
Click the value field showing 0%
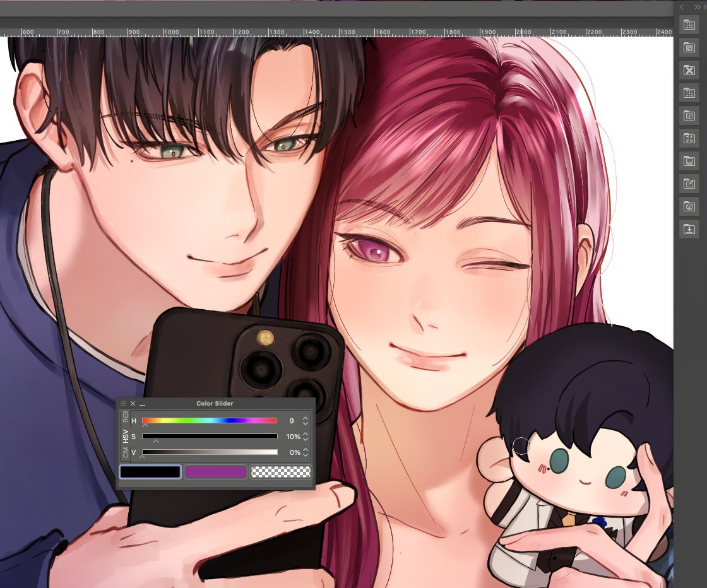294,452
